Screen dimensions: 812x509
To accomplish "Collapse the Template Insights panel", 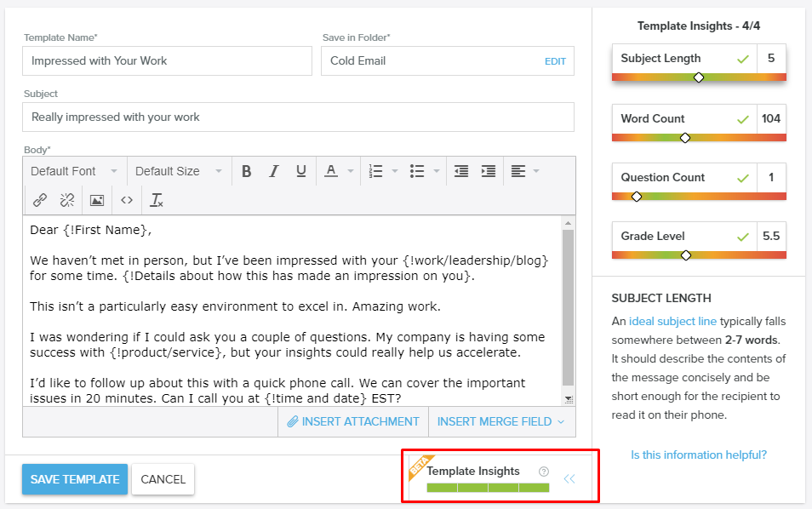I will click(569, 478).
